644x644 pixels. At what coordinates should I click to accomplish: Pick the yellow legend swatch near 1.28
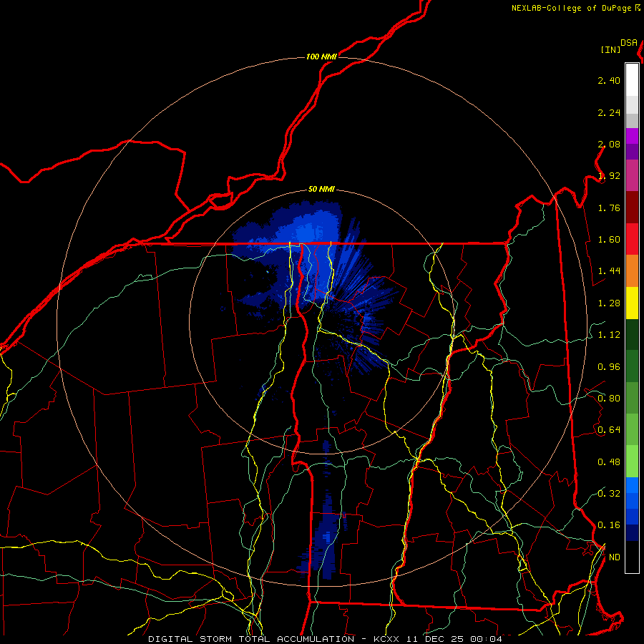coord(632,303)
